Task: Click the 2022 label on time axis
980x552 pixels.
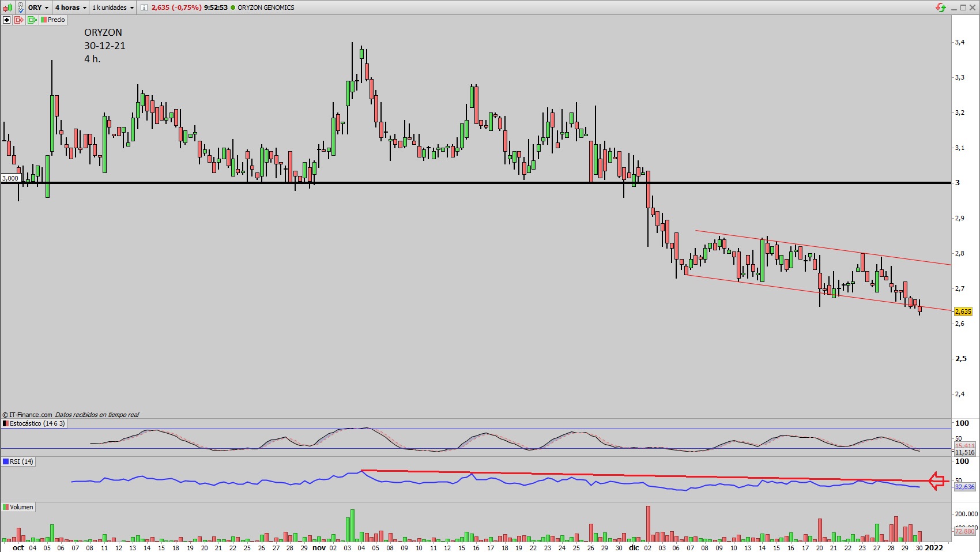Action: (934, 547)
